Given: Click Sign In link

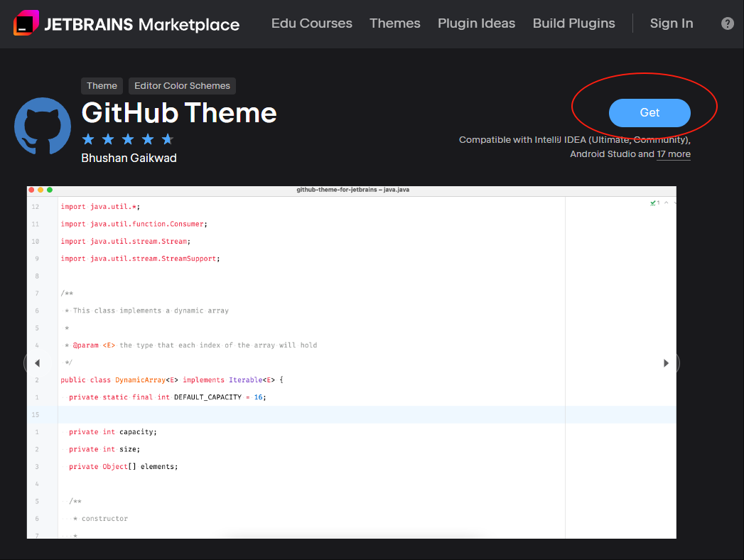Looking at the screenshot, I should tap(672, 23).
